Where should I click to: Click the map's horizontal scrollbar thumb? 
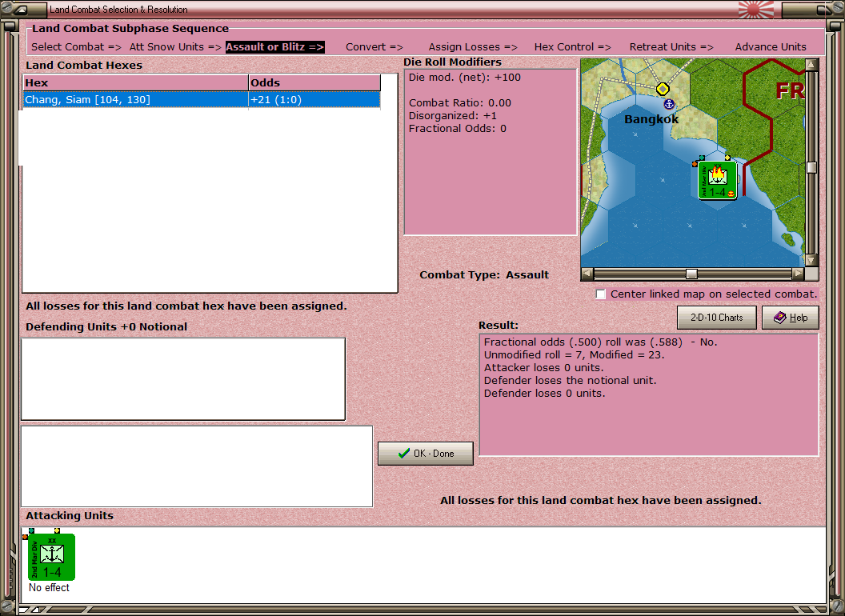[x=691, y=274]
